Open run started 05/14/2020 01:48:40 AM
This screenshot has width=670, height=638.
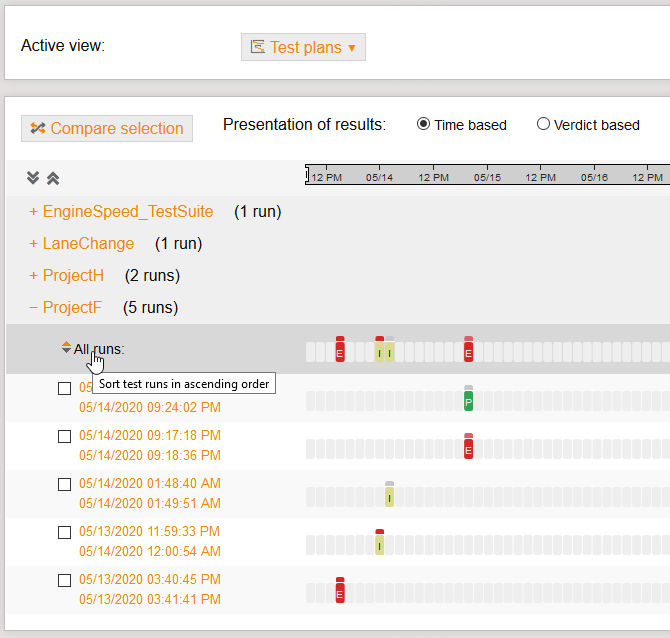tap(150, 484)
